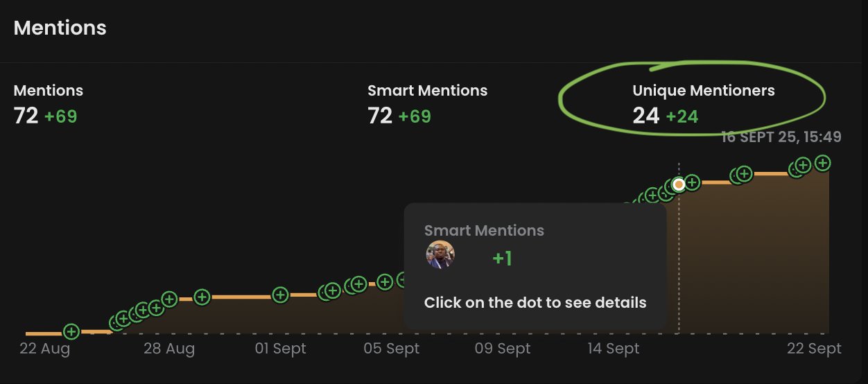Viewport: 868px width, 384px height.
Task: Select the 09 Sept axis label
Action: (x=503, y=349)
